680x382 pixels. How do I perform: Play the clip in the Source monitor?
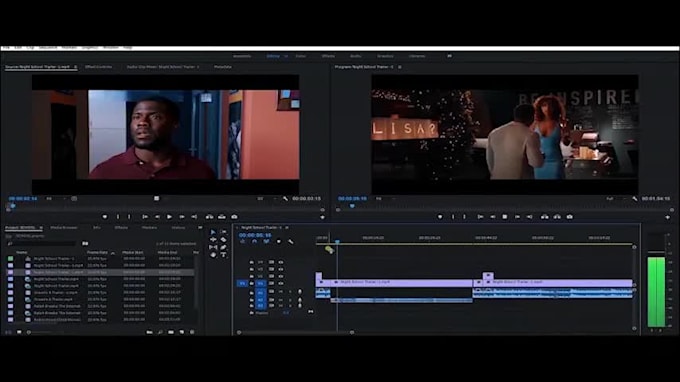169,217
